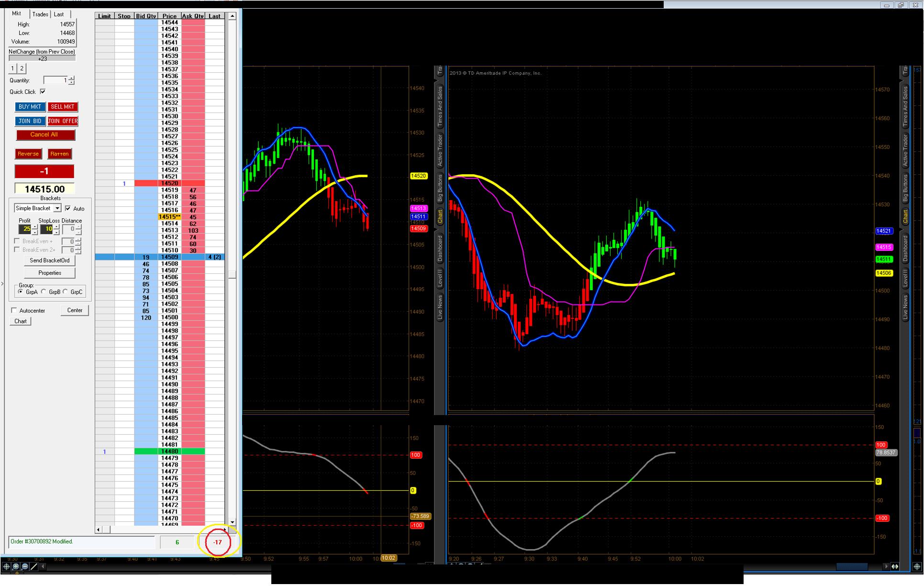Click the green buy order row at 14480
The width and height of the screenshot is (924, 586).
160,451
